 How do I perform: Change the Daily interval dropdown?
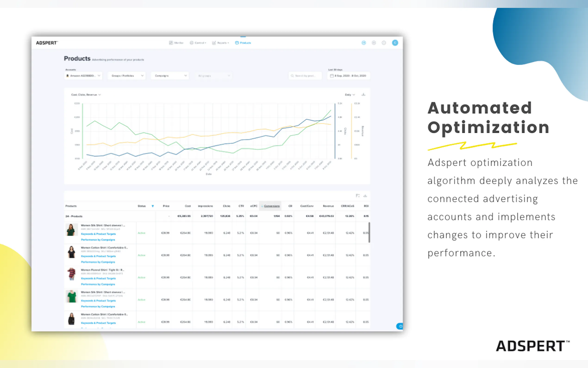[350, 95]
